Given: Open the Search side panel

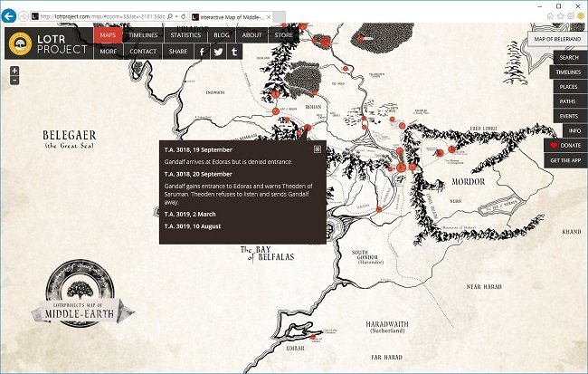Looking at the screenshot, I should pos(569,57).
